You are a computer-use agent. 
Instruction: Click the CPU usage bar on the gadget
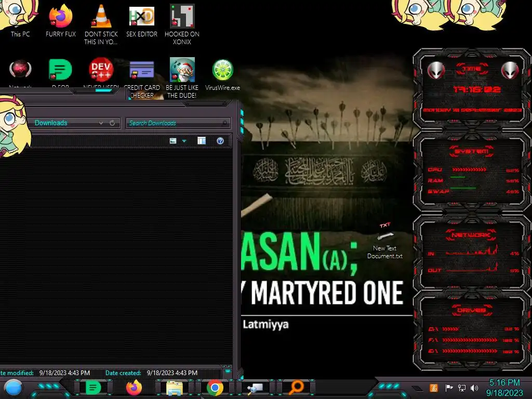pos(469,169)
